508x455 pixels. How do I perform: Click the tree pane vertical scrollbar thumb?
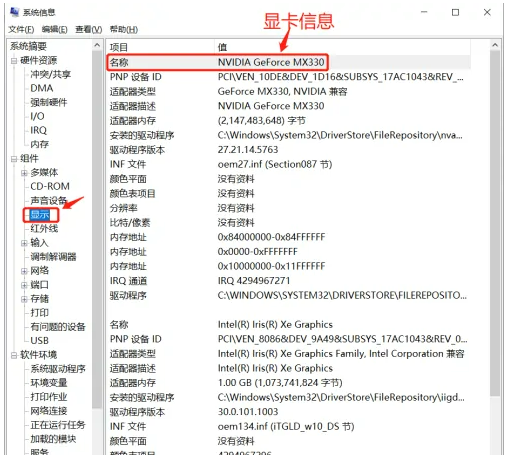(x=97, y=229)
